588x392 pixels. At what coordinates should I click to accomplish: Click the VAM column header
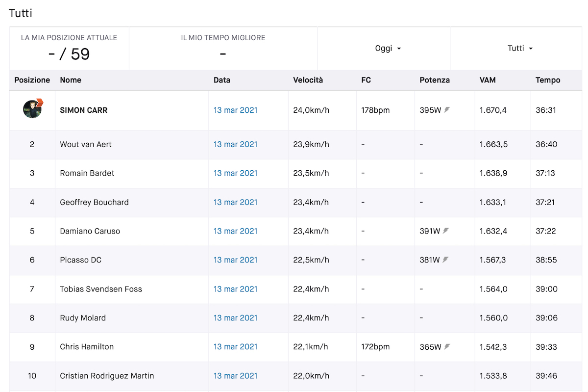[x=488, y=80]
